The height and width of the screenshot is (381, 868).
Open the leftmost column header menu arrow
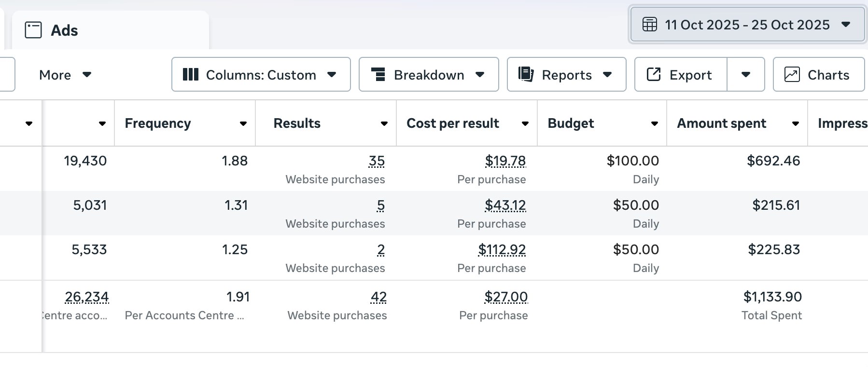[29, 123]
